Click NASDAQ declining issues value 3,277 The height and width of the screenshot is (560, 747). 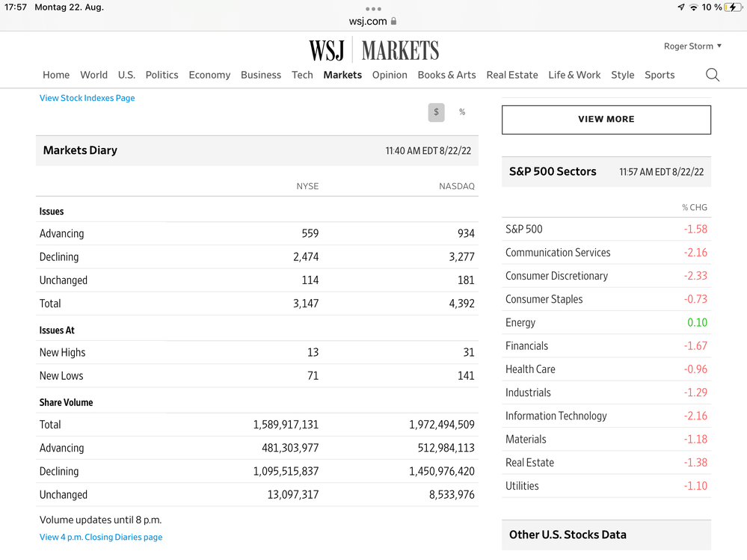click(461, 256)
